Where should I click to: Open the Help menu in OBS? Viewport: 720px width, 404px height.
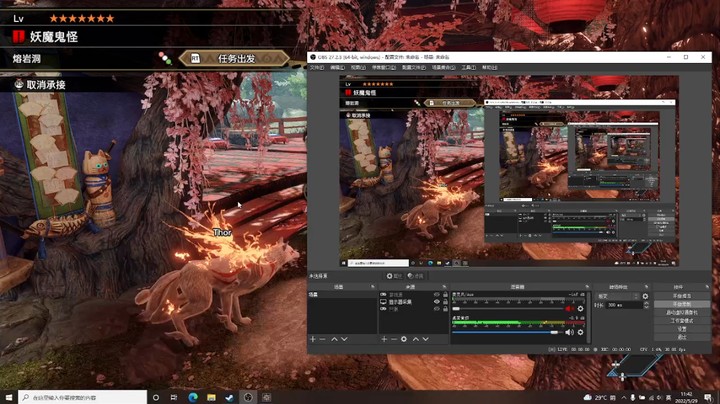[x=489, y=67]
